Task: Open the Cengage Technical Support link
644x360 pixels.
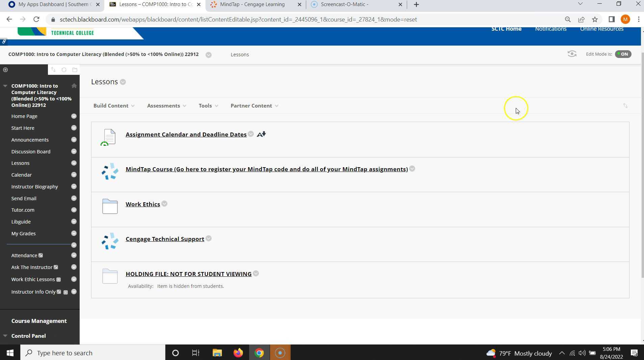Action: tap(165, 239)
